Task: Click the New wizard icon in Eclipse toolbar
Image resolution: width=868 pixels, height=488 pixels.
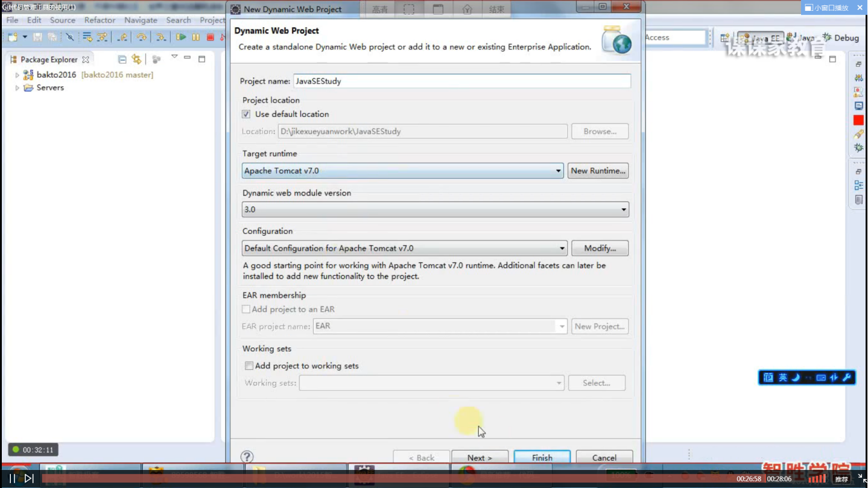Action: coord(13,37)
